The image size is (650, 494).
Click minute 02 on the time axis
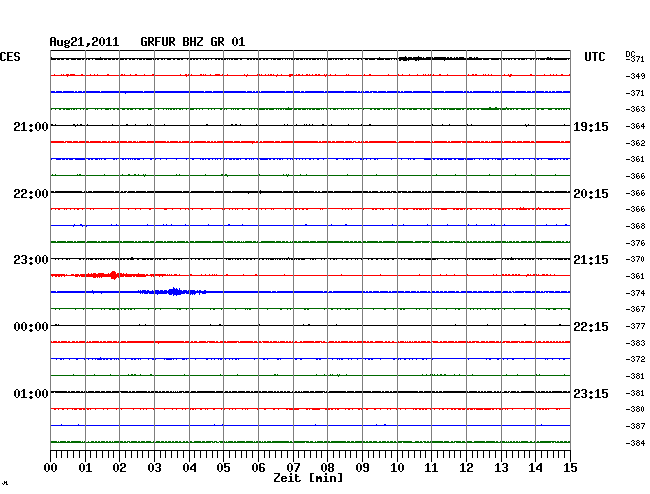pyautogui.click(x=119, y=468)
